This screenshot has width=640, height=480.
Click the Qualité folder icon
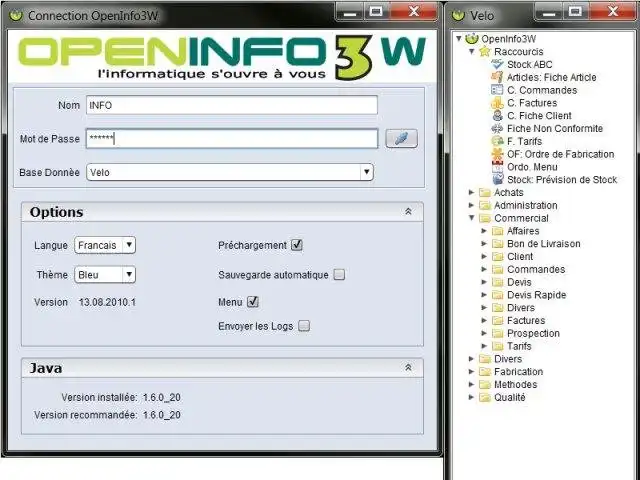coord(484,397)
